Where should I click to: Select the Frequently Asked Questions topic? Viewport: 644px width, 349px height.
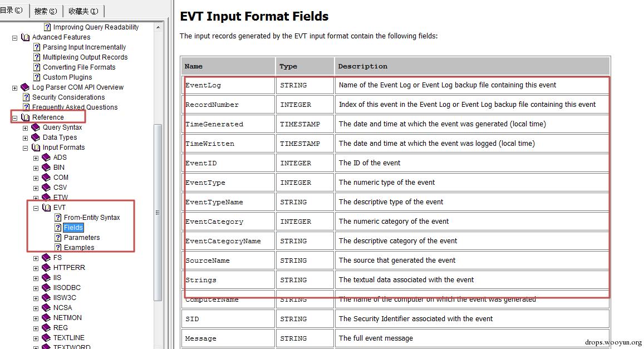click(x=75, y=107)
